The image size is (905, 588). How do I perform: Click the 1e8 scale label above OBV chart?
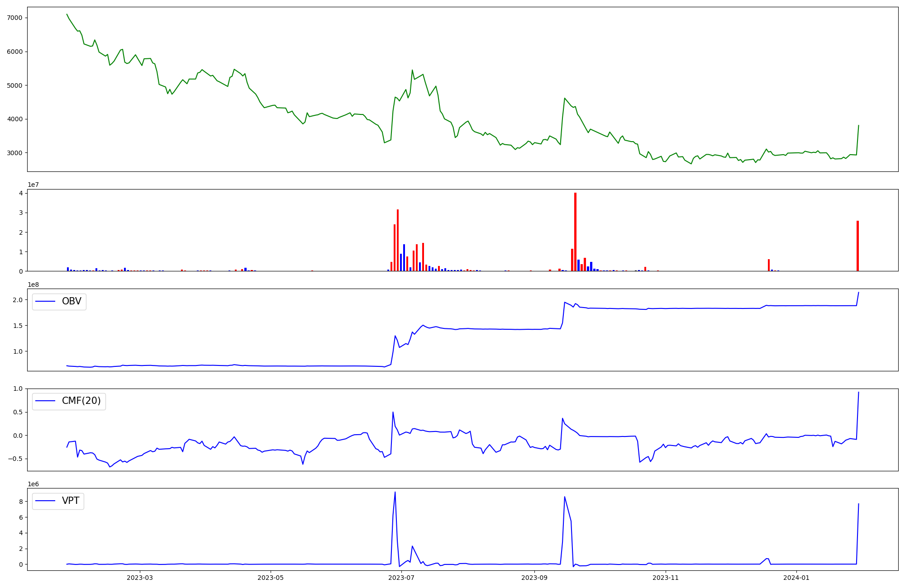pos(33,285)
